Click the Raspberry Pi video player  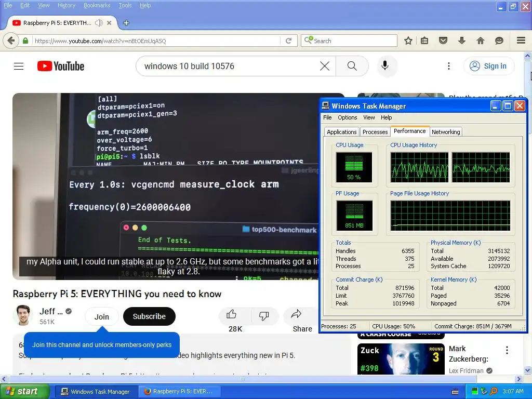click(166, 187)
